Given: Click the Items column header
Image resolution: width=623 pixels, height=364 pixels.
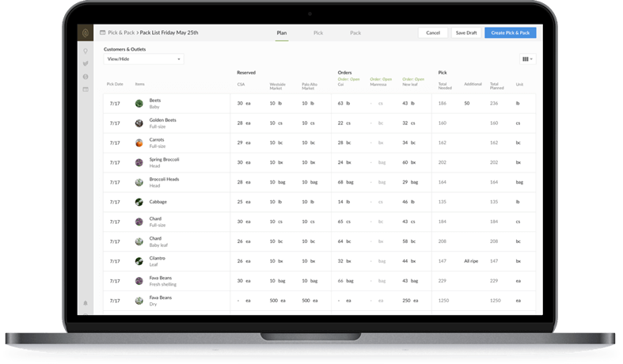Looking at the screenshot, I should point(140,84).
